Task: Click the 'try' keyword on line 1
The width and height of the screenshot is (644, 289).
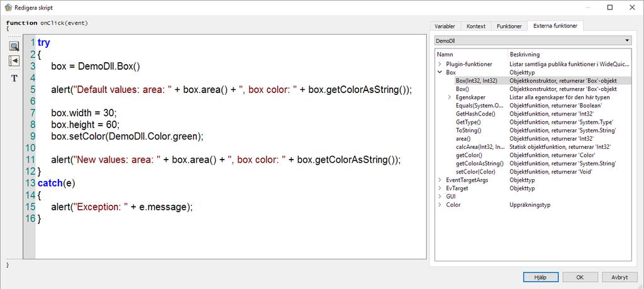Action: click(x=43, y=43)
